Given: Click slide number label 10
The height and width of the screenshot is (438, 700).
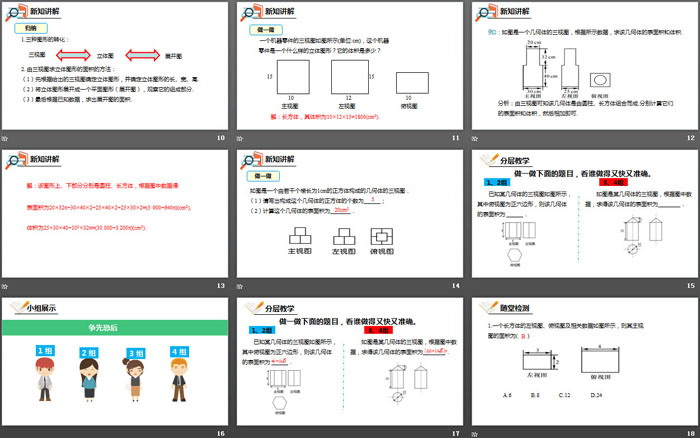Looking at the screenshot, I should coord(221,138).
